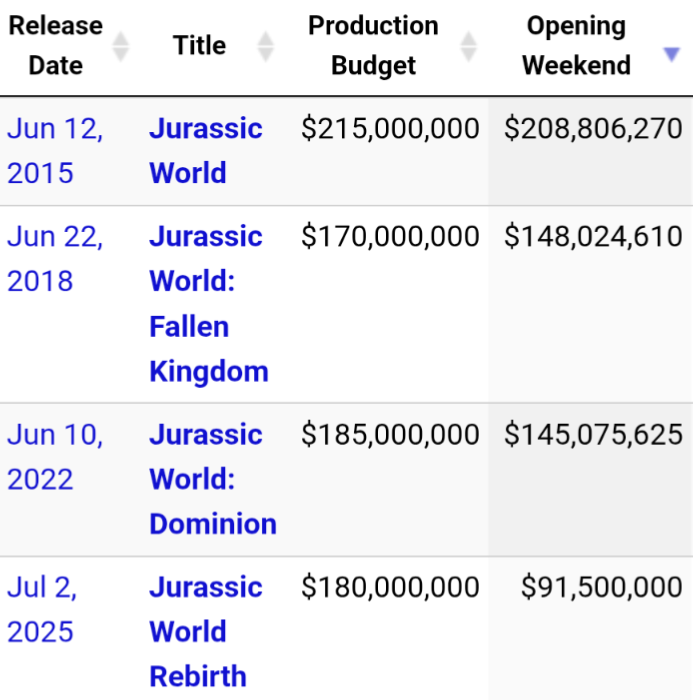Click the Jun 12, 2015 date link

pyautogui.click(x=55, y=151)
